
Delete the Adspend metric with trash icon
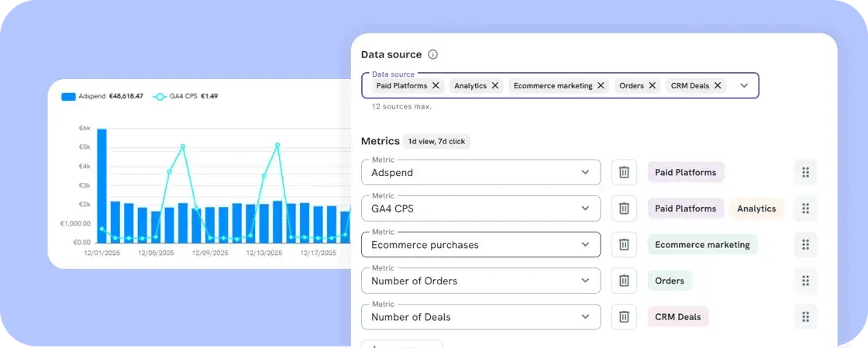point(624,173)
